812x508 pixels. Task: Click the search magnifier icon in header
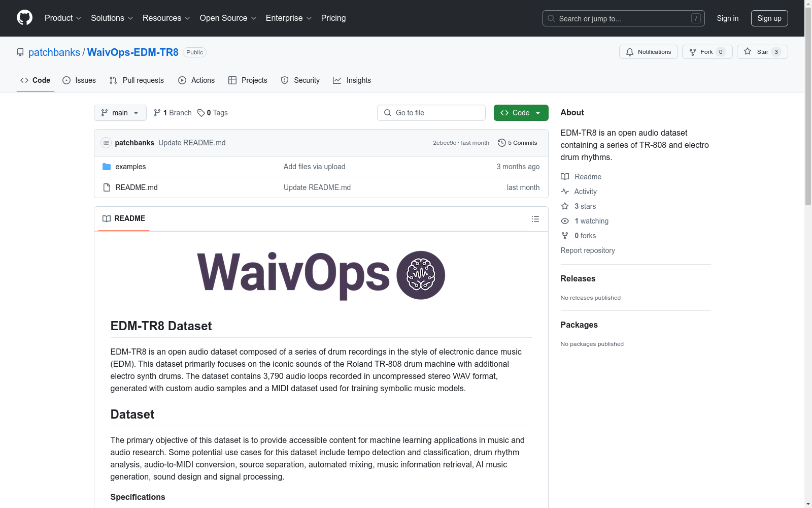(551, 18)
